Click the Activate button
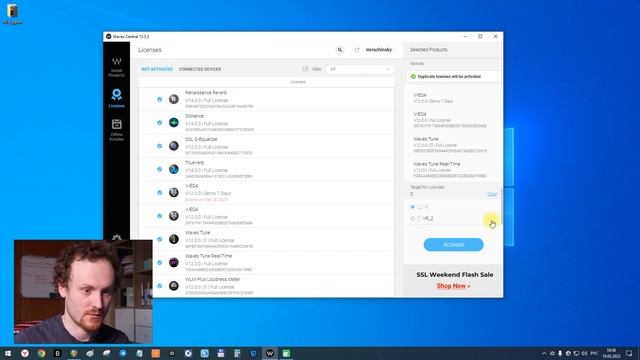The width and height of the screenshot is (640, 360). [453, 244]
